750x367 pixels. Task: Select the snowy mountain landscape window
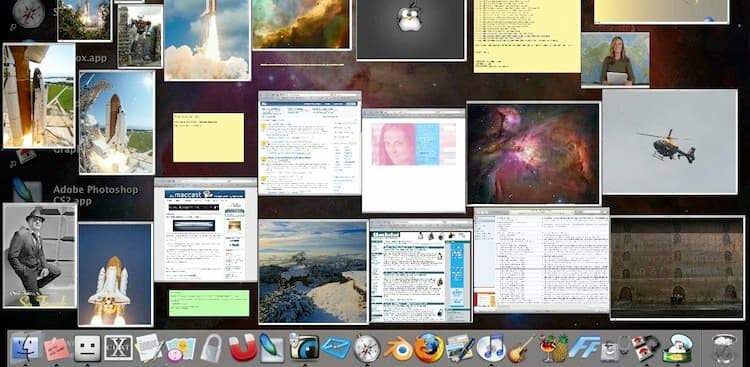tap(313, 272)
